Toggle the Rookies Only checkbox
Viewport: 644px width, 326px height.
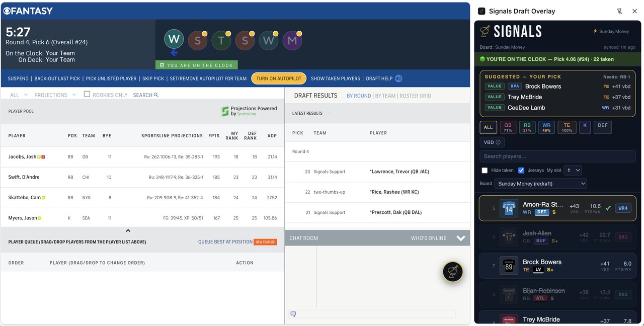pos(87,94)
